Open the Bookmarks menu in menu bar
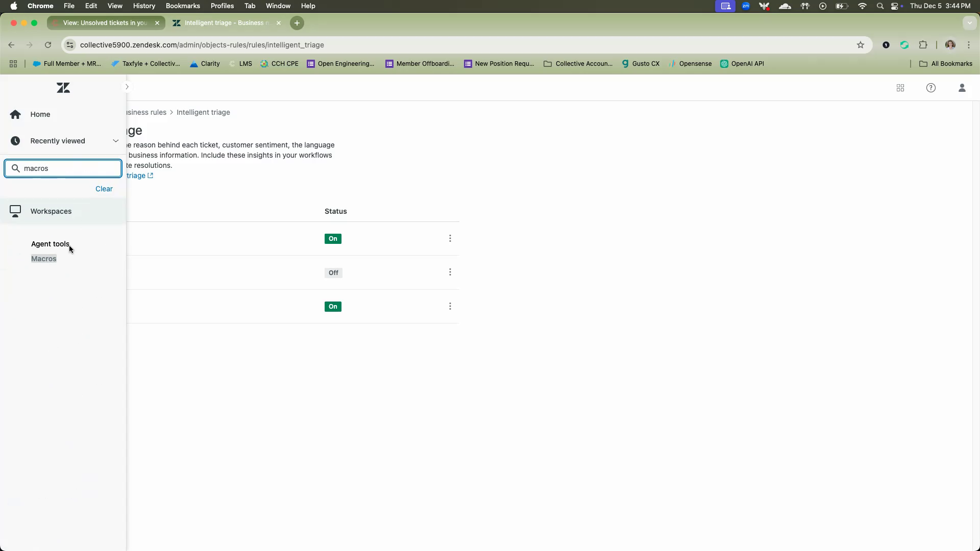The height and width of the screenshot is (551, 980). [x=183, y=6]
